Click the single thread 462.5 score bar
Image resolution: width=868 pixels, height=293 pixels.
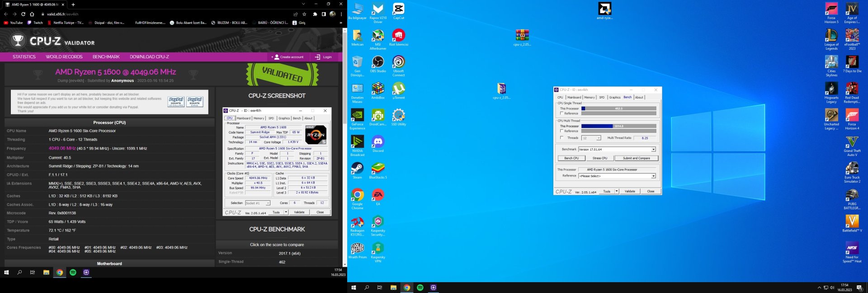(618, 109)
